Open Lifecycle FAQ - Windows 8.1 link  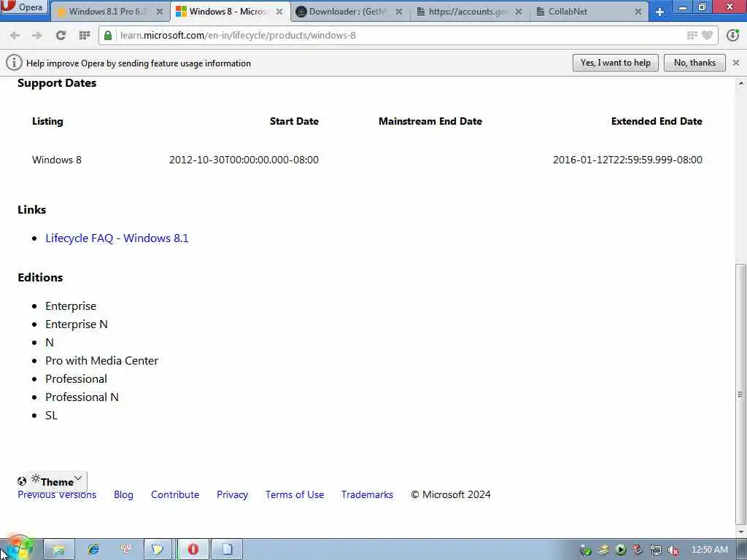(117, 238)
